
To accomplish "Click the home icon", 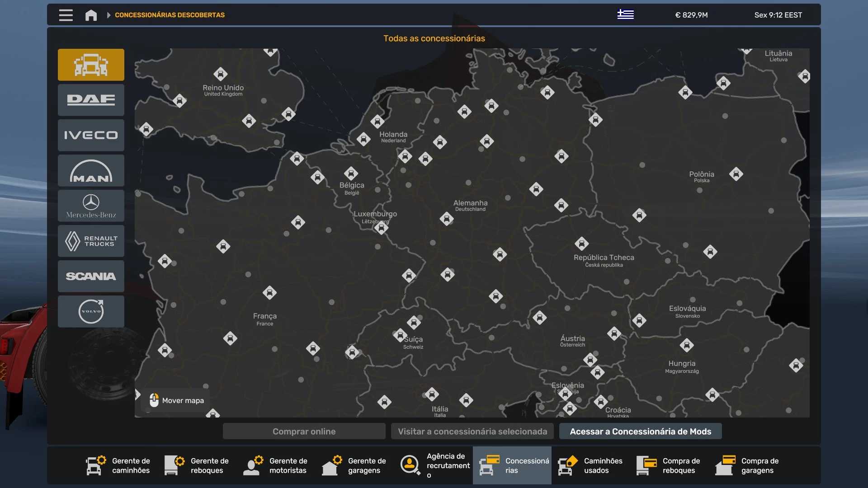I will point(91,15).
